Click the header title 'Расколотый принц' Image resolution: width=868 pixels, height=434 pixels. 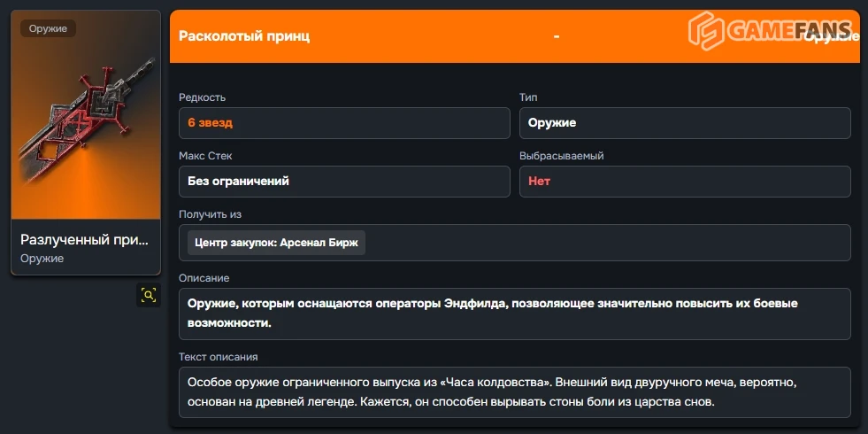tap(244, 36)
